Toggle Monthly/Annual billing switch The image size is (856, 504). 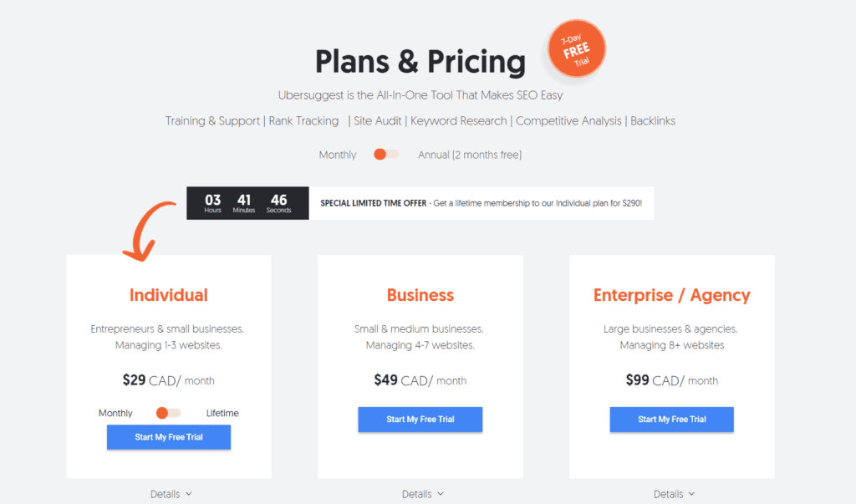click(x=386, y=155)
